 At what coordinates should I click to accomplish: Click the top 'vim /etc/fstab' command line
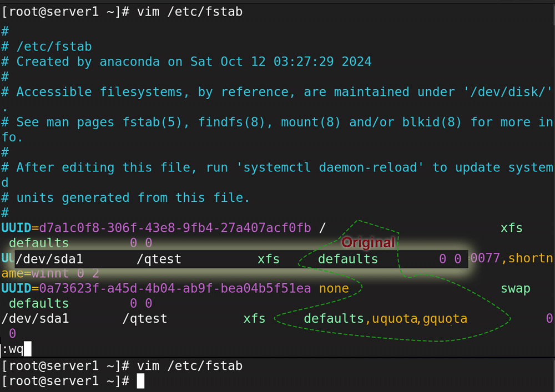122,12
